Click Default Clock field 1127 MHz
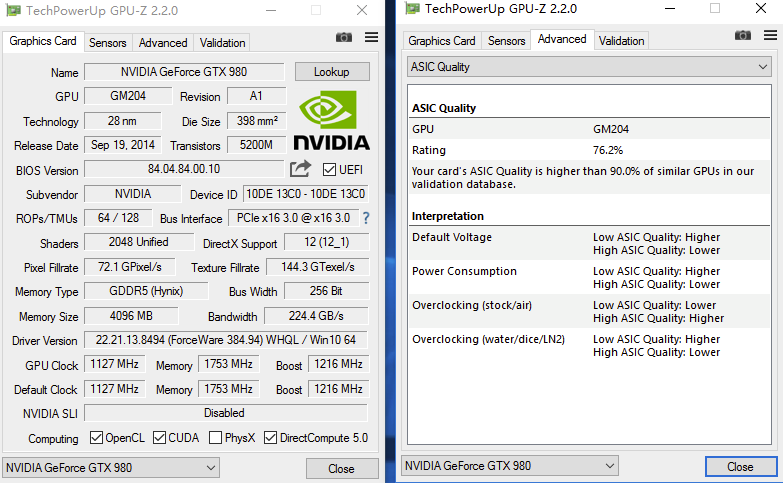 pyautogui.click(x=115, y=389)
